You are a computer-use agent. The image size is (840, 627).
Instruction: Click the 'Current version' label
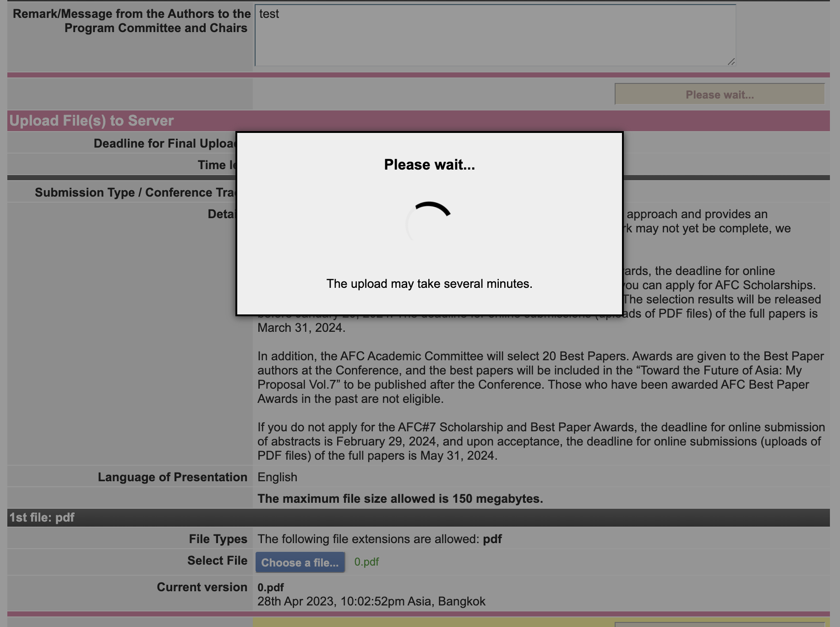coord(202,587)
